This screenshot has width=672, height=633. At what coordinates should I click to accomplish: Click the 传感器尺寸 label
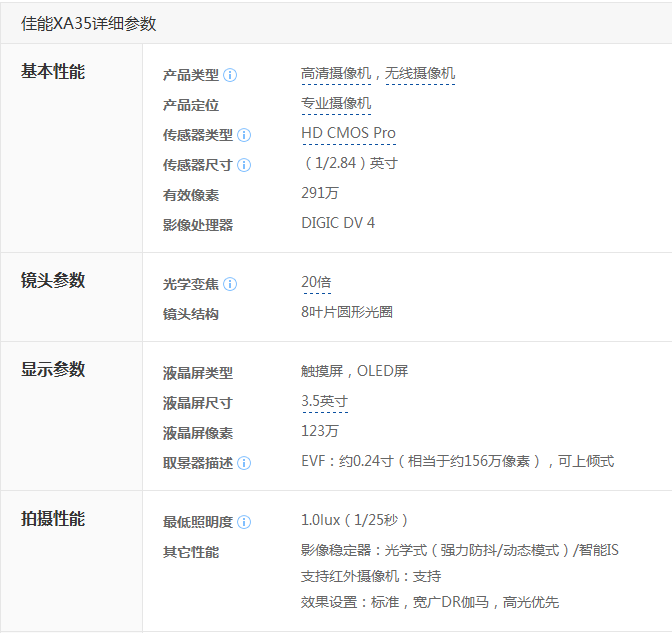click(x=198, y=165)
